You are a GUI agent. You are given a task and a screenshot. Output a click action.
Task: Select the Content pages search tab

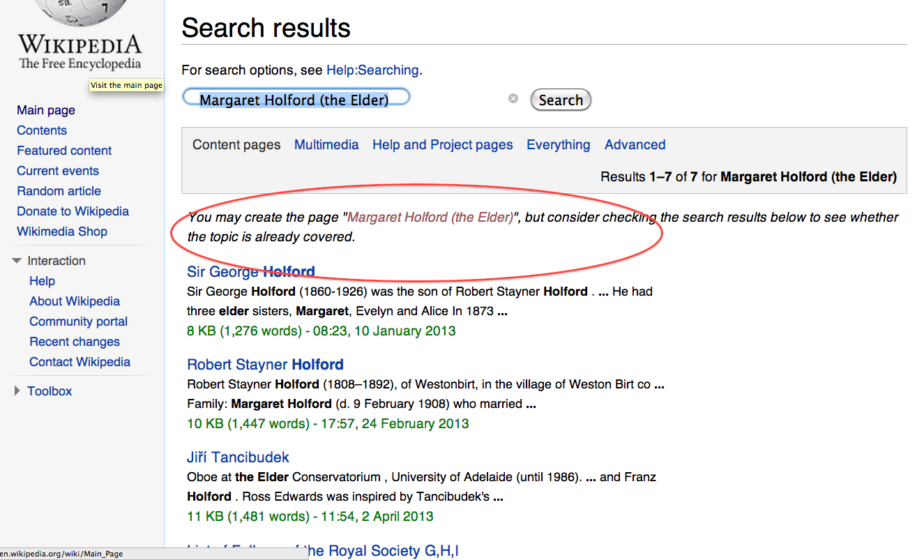(x=236, y=145)
